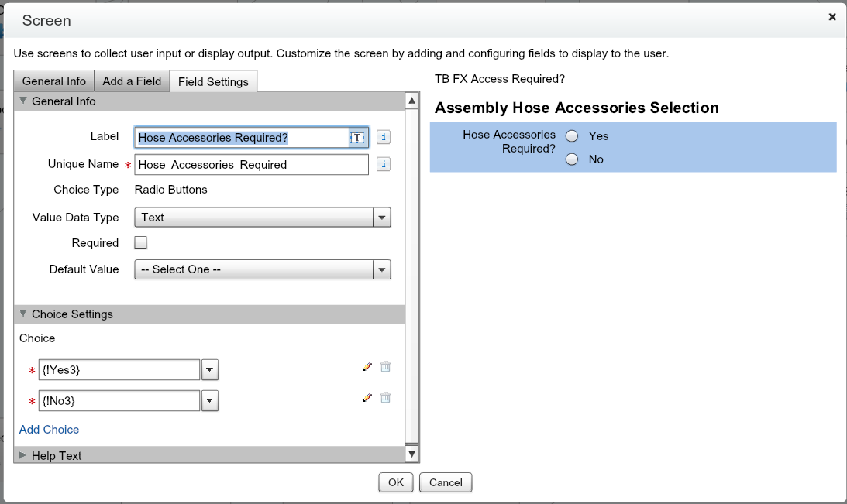Select the Yes radio button in preview
This screenshot has width=847, height=504.
tap(572, 136)
